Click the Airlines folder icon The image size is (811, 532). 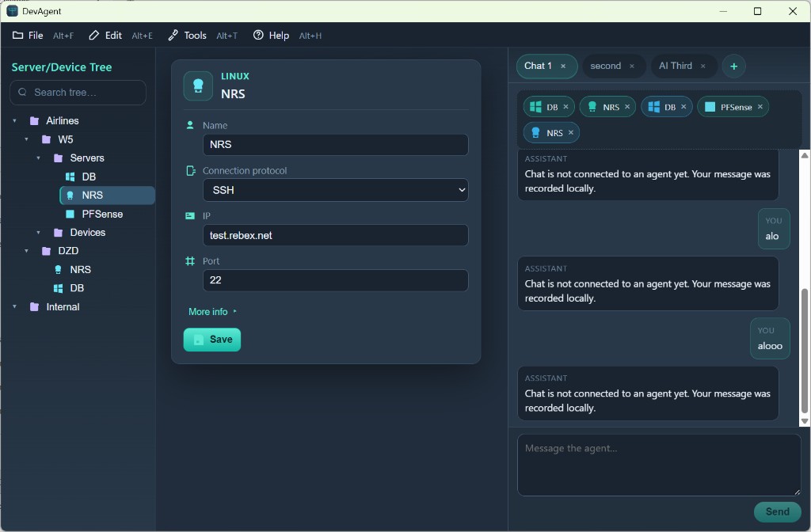(35, 121)
